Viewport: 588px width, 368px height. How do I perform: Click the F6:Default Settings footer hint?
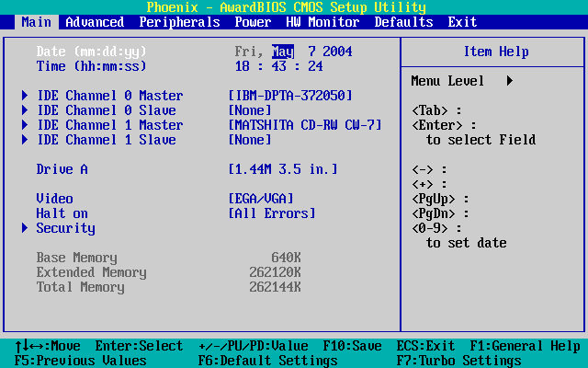267,361
